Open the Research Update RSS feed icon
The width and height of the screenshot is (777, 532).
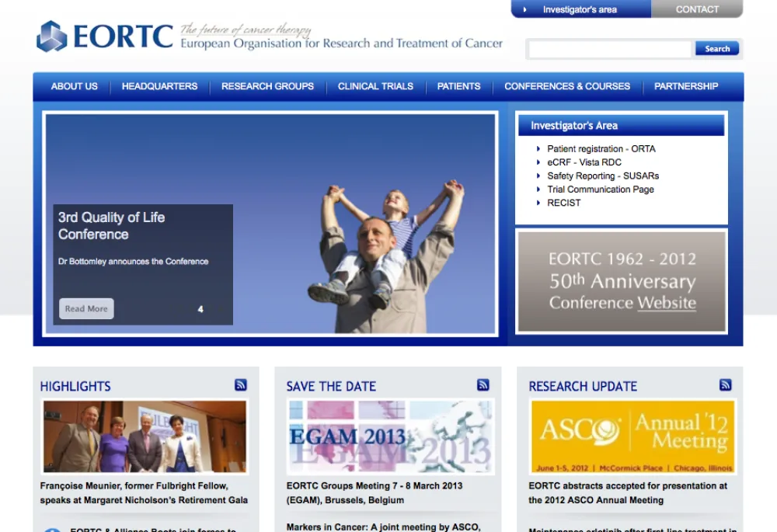coord(726,385)
